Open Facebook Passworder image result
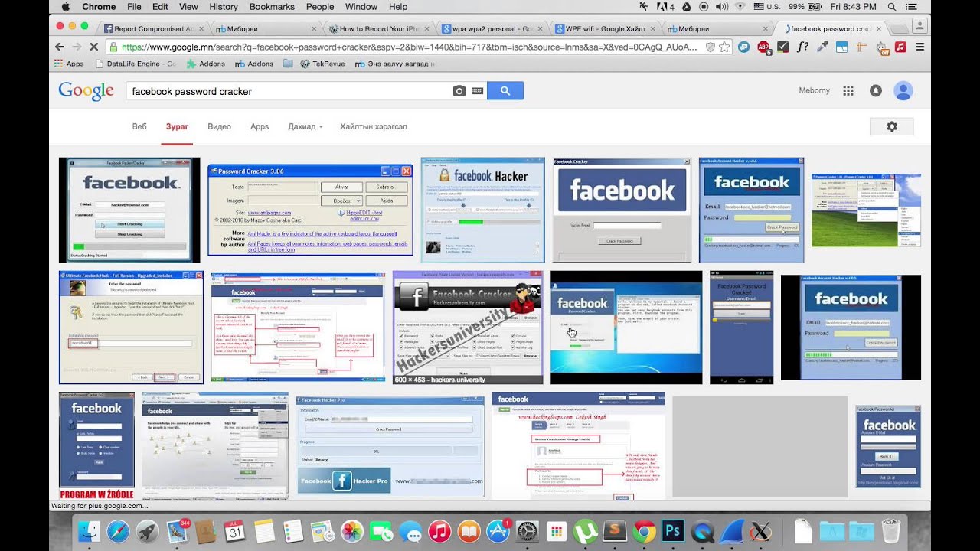 click(888, 447)
